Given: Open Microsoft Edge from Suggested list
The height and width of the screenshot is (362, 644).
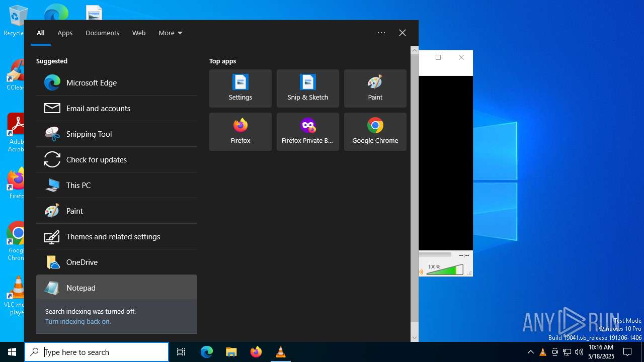Looking at the screenshot, I should click(117, 82).
